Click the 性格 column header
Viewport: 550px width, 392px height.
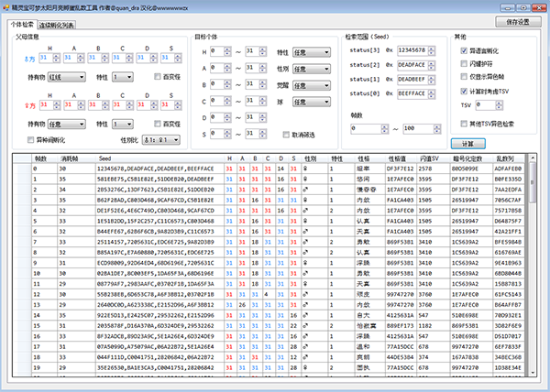pyautogui.click(x=364, y=157)
